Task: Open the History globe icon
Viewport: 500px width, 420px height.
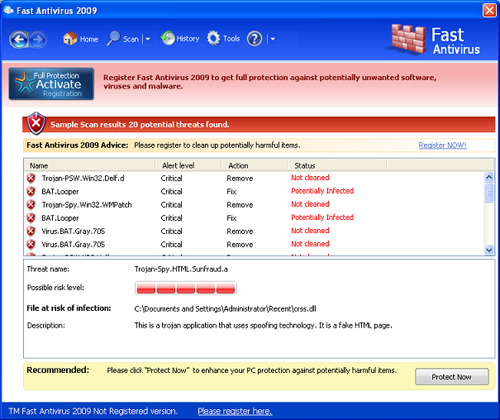Action: pyautogui.click(x=168, y=38)
